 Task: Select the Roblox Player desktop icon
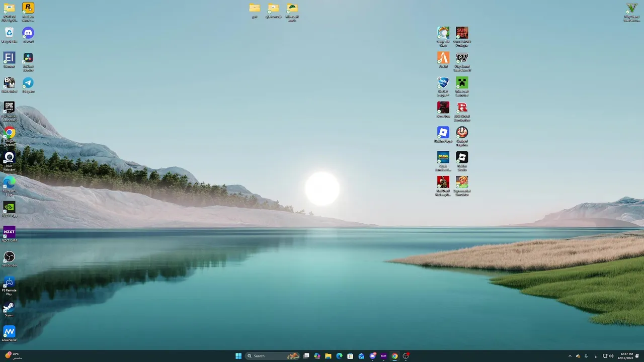point(443,135)
